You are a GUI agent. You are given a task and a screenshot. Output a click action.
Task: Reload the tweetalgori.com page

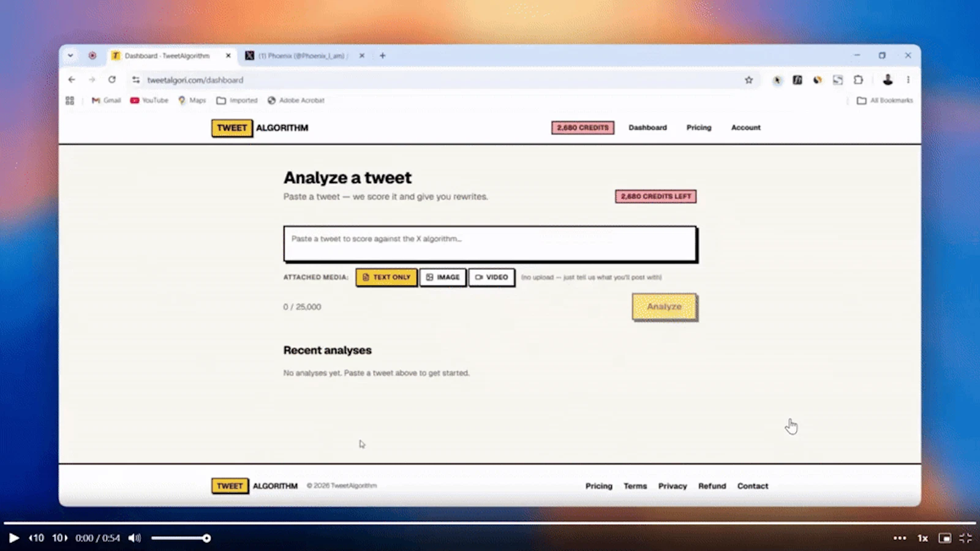pyautogui.click(x=112, y=80)
